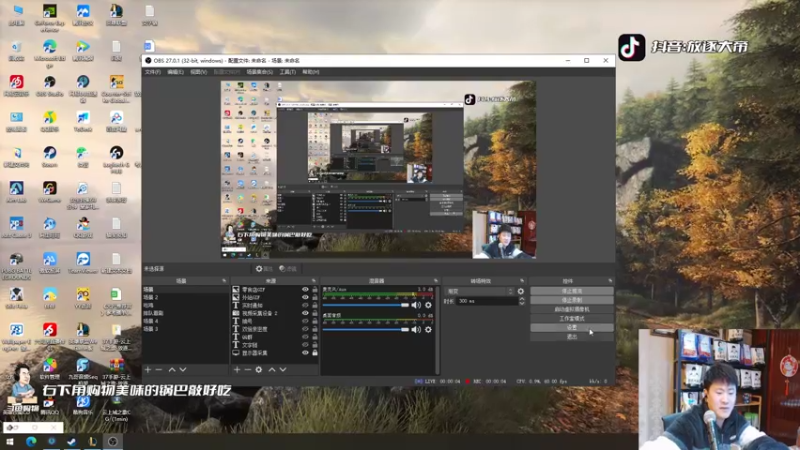Image resolution: width=800 pixels, height=450 pixels.
Task: Click 停止推流 stop streaming button
Action: click(571, 291)
